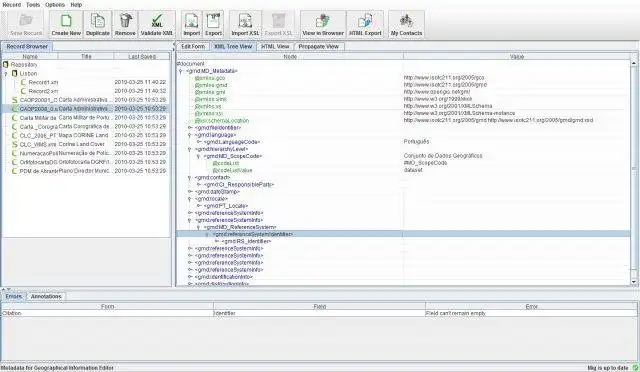Select the @xsi:schemaLocation attribute row
640x372 pixels.
[222, 121]
